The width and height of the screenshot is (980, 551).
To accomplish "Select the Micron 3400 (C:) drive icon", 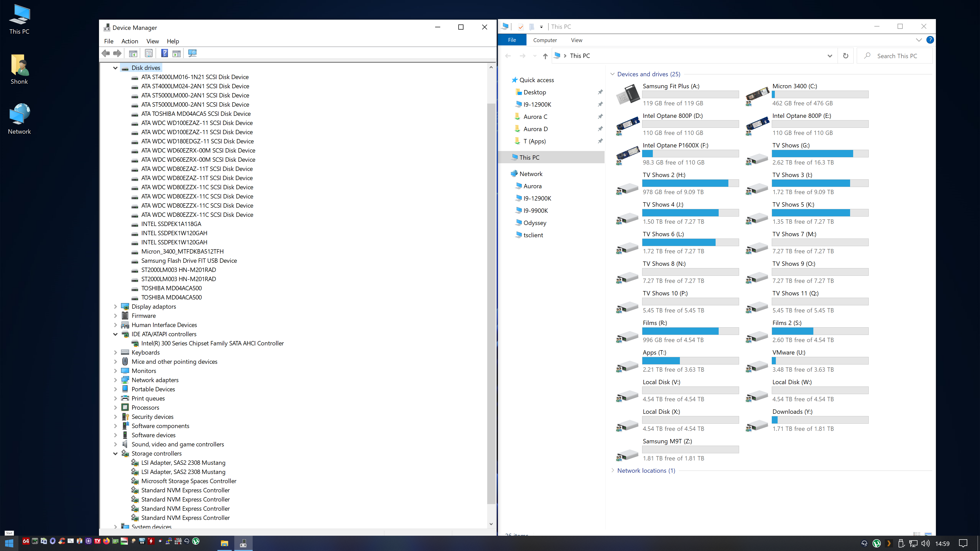I will [757, 96].
